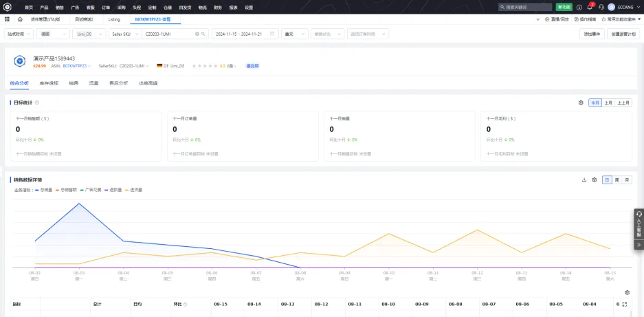Open the 站点时间 dropdown
The image size is (644, 317).
(19, 34)
